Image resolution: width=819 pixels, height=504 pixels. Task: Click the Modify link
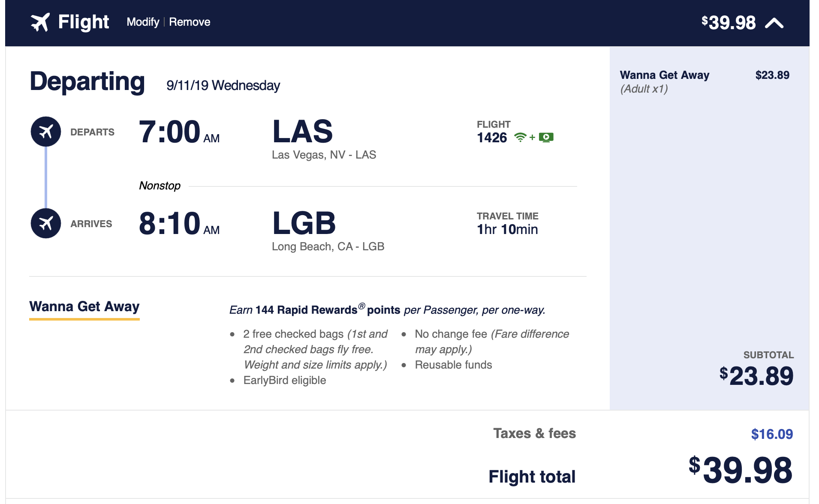point(143,22)
